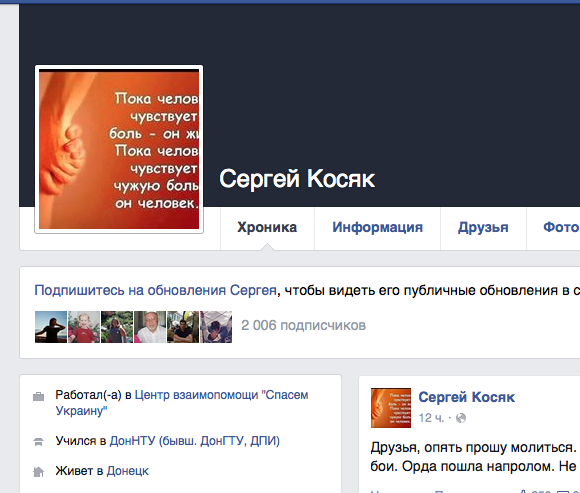Click Подпишитесь на обновления Сергея link
Viewport: 580px width, 493px height.
(155, 290)
